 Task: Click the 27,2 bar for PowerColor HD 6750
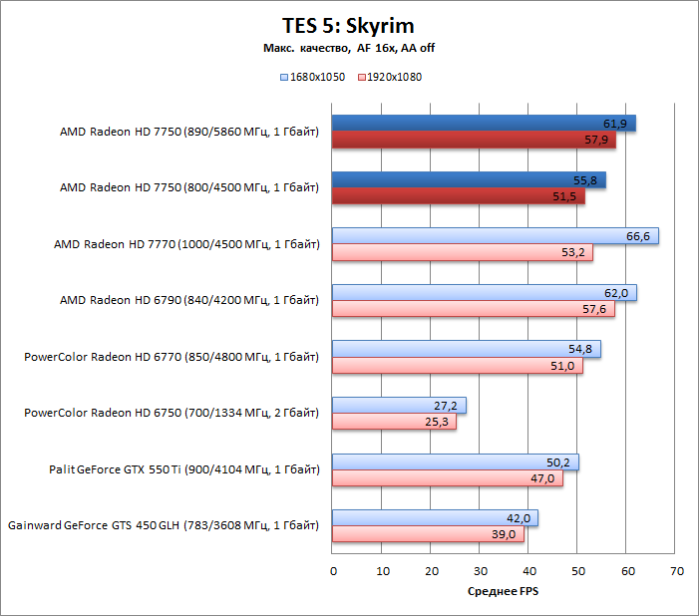(399, 406)
